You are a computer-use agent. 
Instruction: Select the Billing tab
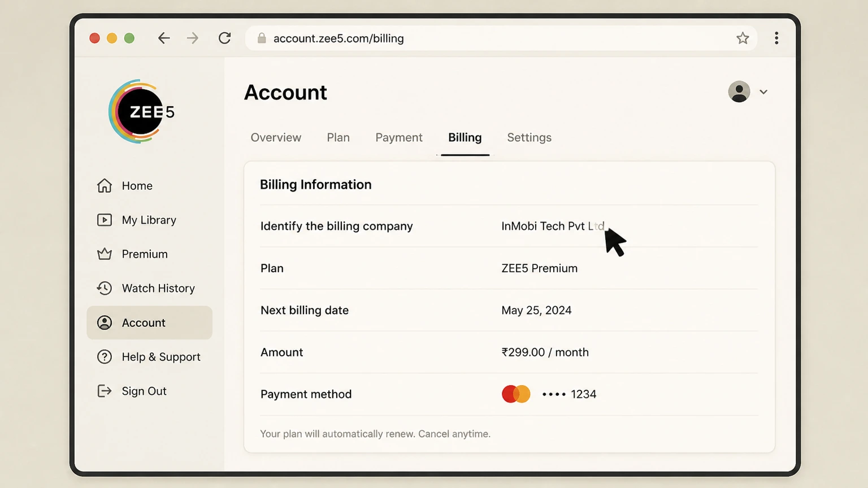pos(465,137)
